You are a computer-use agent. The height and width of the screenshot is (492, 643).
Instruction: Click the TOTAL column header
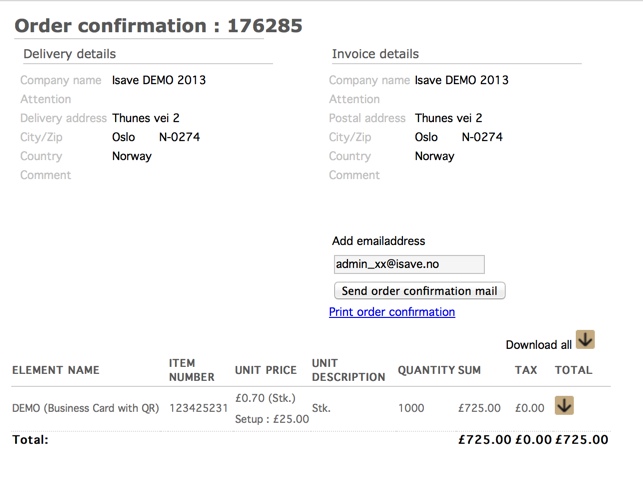[x=574, y=370]
